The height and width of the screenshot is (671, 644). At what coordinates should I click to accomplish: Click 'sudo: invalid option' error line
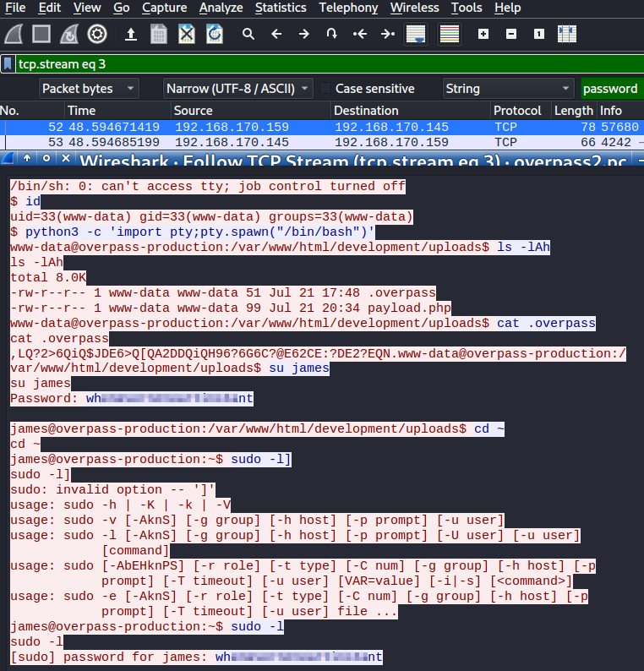[112, 489]
